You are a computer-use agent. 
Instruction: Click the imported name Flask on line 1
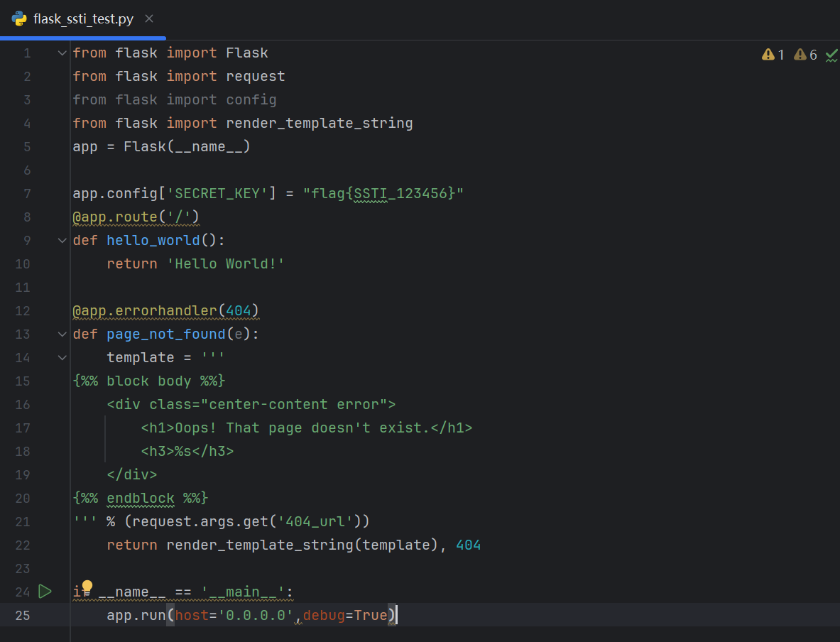click(x=247, y=53)
